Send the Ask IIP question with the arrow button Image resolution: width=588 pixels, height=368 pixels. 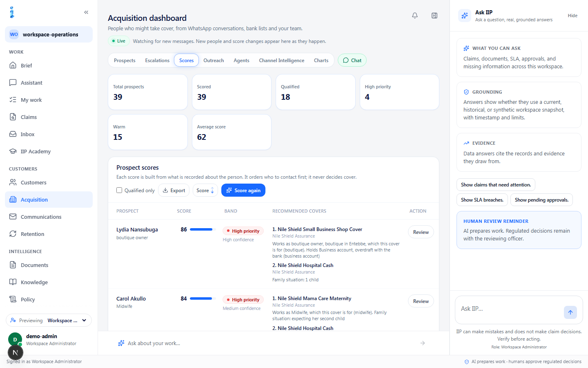coord(570,312)
